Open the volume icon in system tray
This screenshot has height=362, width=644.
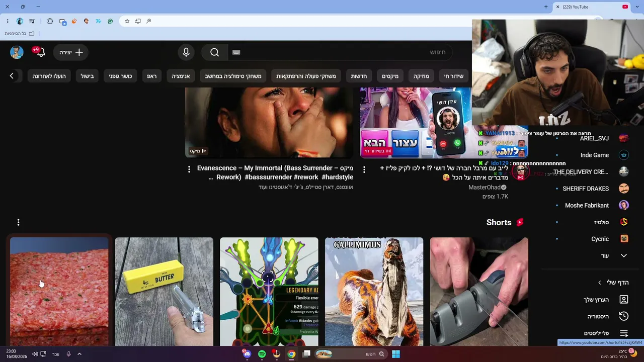coord(35,354)
